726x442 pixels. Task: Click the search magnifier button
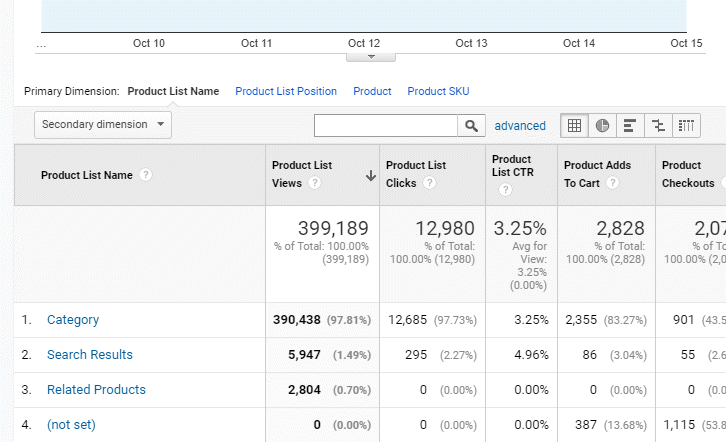click(471, 126)
